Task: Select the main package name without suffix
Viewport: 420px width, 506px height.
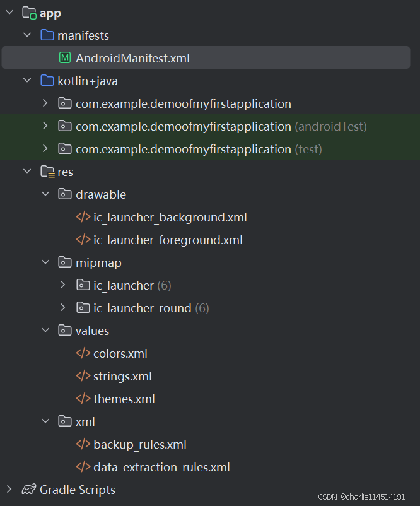Action: coord(184,104)
